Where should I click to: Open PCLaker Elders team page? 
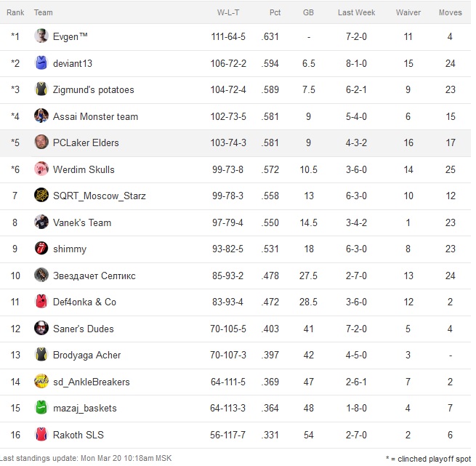click(86, 142)
